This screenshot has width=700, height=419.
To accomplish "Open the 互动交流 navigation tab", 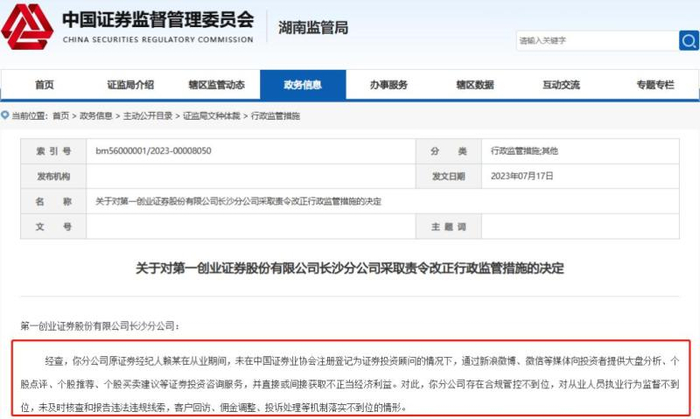I will tap(561, 85).
